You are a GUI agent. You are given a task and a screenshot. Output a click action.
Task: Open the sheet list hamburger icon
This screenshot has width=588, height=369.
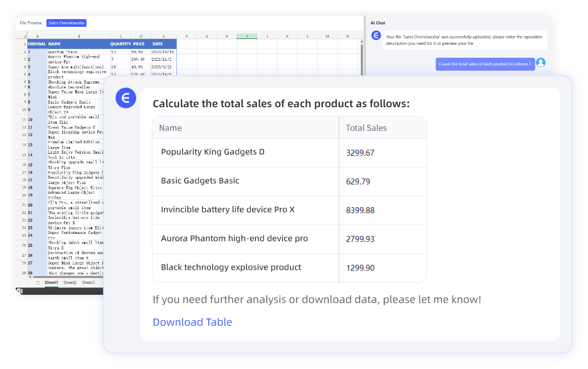coord(38,282)
